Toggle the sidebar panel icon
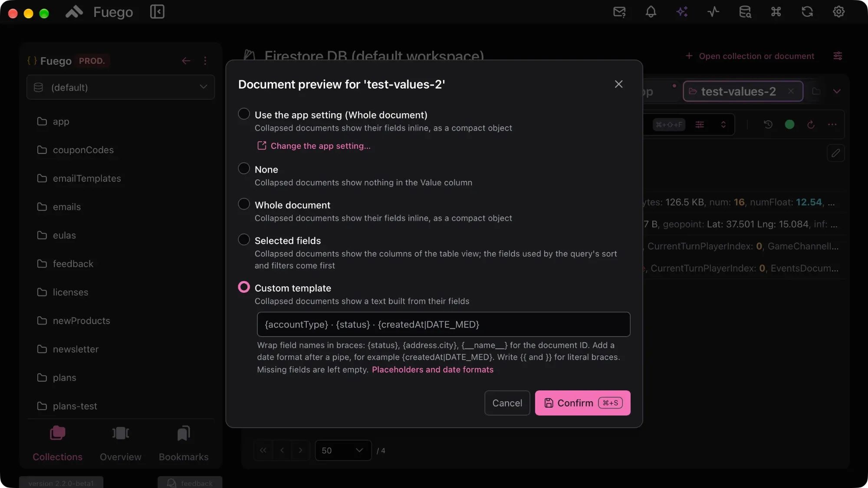Screen dimensions: 868x488 (x=157, y=12)
